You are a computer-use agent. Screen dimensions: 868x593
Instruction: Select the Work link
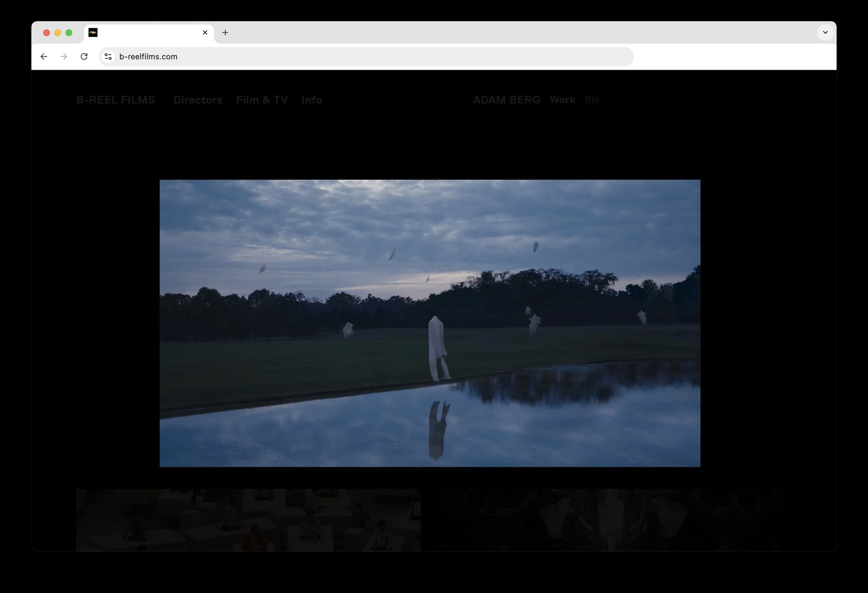[x=562, y=100]
